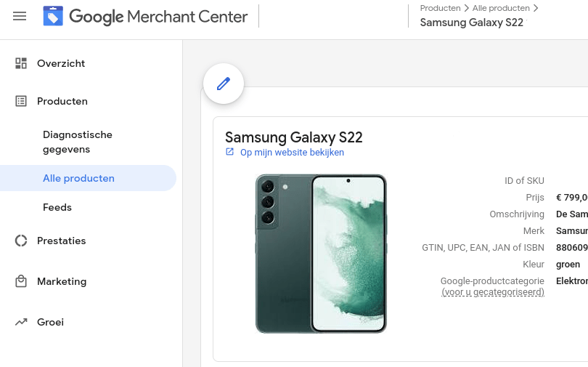Click the Producten breadcrumb link
Image resolution: width=588 pixels, height=367 pixels.
(x=441, y=8)
